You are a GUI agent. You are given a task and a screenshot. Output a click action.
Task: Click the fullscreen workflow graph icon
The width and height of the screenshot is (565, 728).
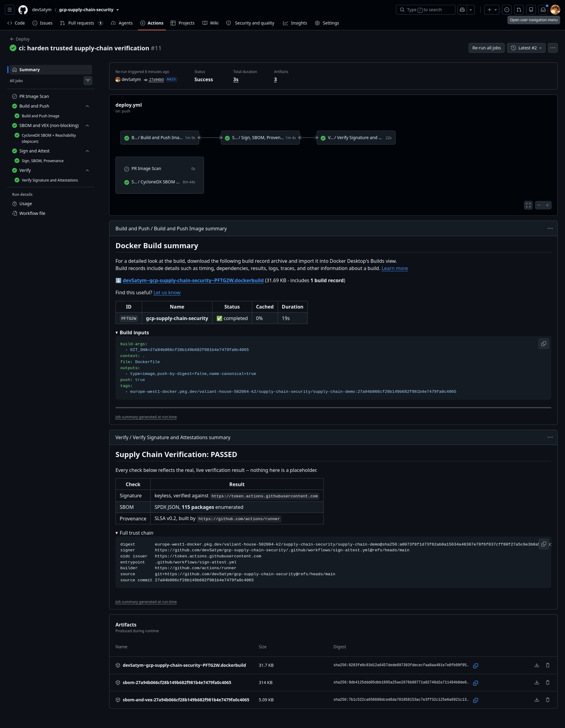(528, 205)
